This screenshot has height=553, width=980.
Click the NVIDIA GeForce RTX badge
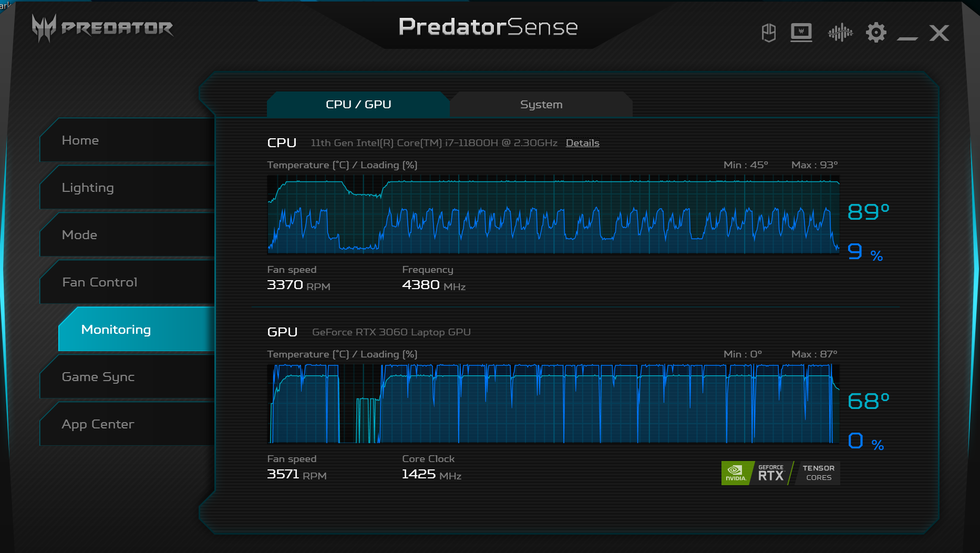coord(780,473)
